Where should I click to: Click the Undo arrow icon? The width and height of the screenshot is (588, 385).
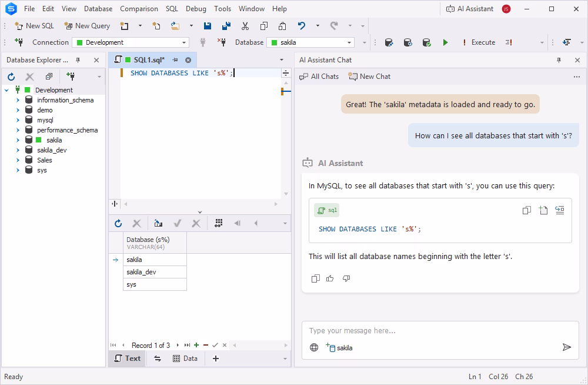(302, 26)
